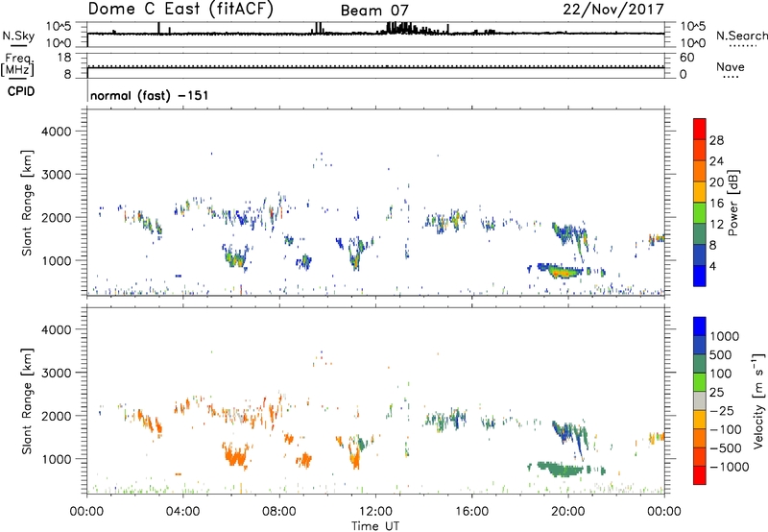The width and height of the screenshot is (768, 532).
Task: Click the "4" tick on the power colorbar
Action: (x=712, y=266)
